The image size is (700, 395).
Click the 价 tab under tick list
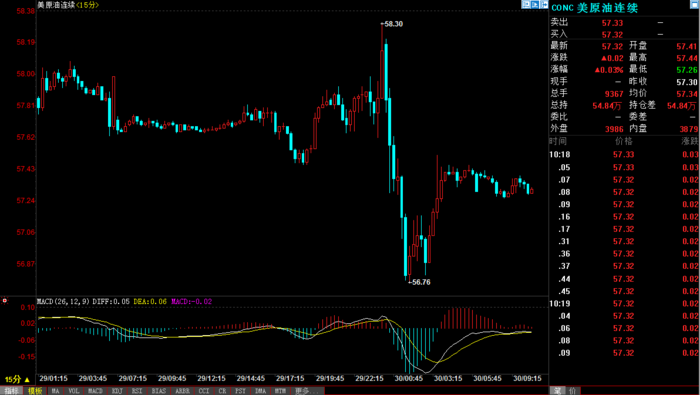(x=572, y=391)
